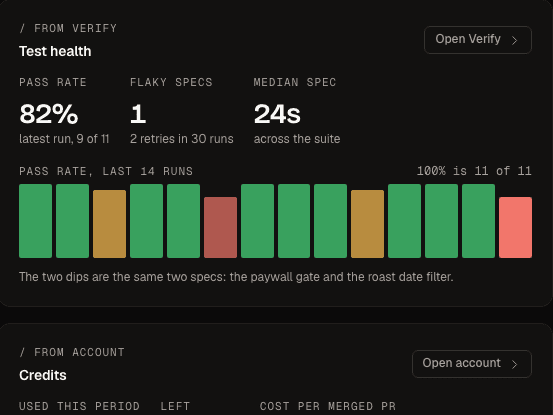
Task: Click the chevron in Open Verify button
Action: tap(515, 40)
